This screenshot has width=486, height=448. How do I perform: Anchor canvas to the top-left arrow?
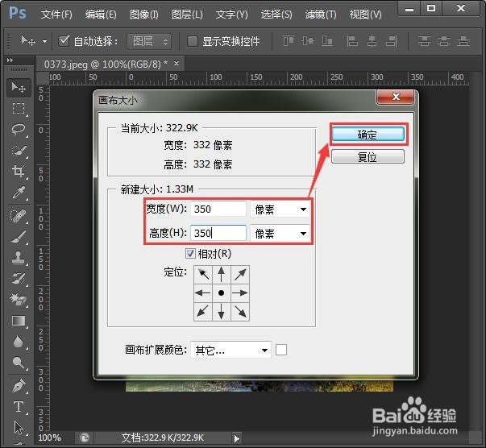click(x=203, y=274)
